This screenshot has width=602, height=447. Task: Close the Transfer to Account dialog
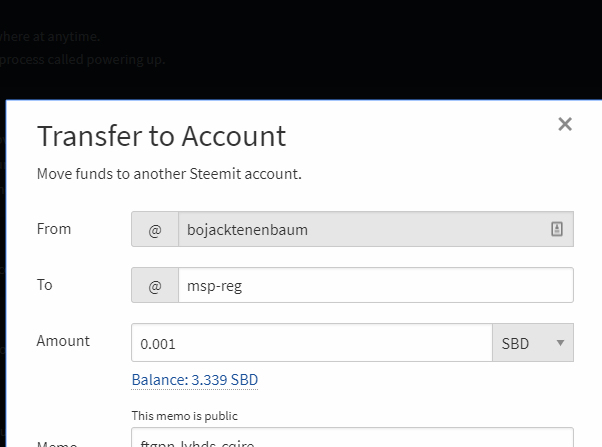565,124
